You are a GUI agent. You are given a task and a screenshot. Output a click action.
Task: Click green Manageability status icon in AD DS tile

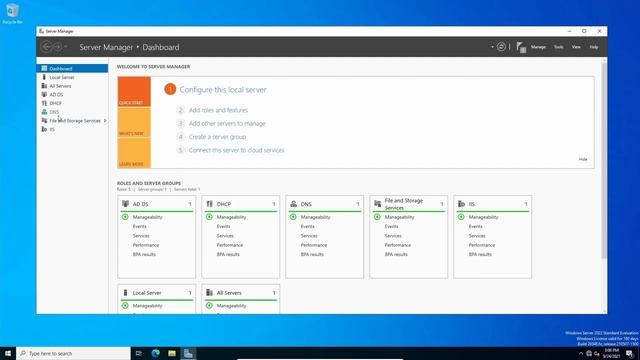(125, 217)
